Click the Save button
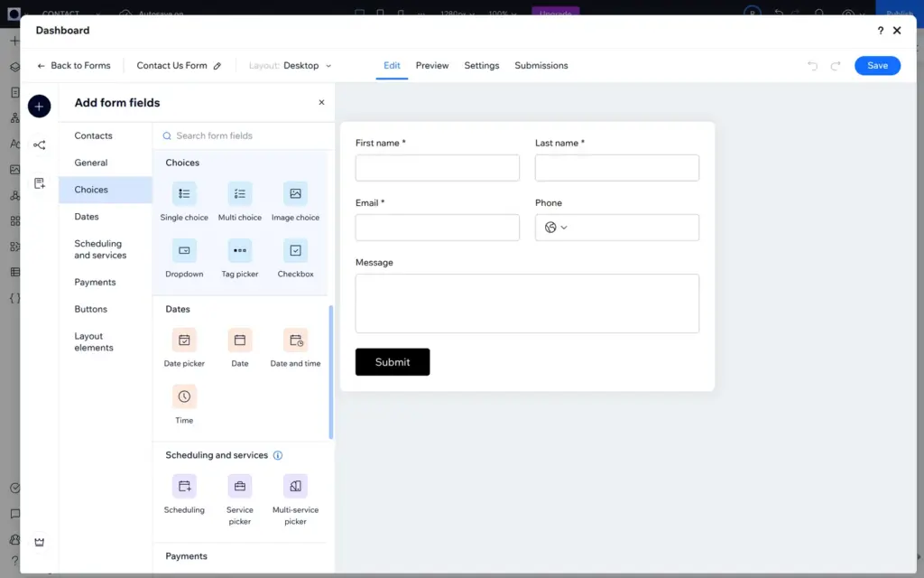This screenshot has width=924, height=578. [877, 65]
